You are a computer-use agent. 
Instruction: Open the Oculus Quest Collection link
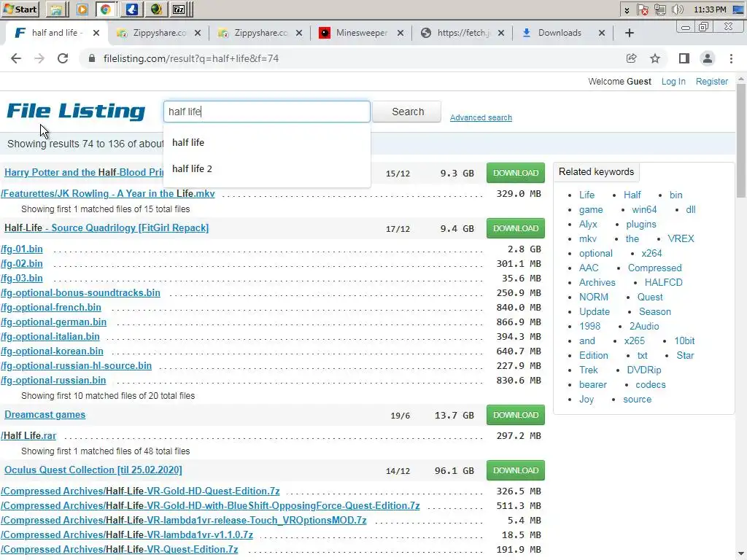(x=93, y=470)
